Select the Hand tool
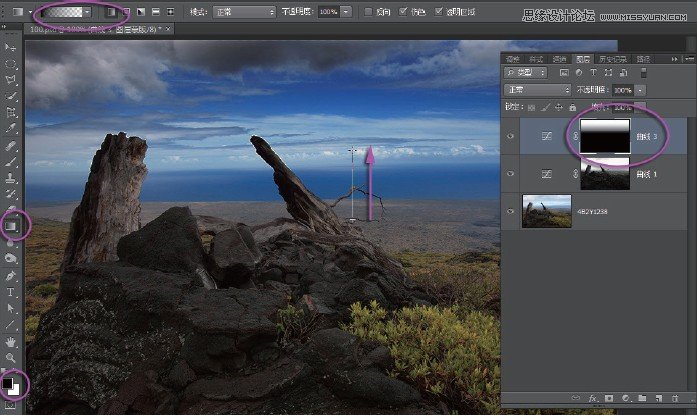This screenshot has width=697, height=415. [10, 342]
